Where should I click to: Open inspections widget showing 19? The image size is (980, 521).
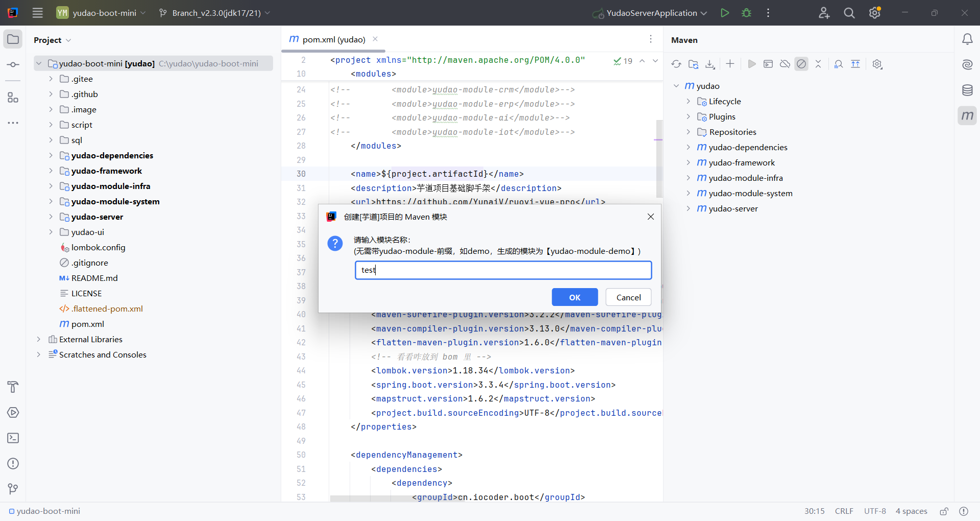(623, 61)
